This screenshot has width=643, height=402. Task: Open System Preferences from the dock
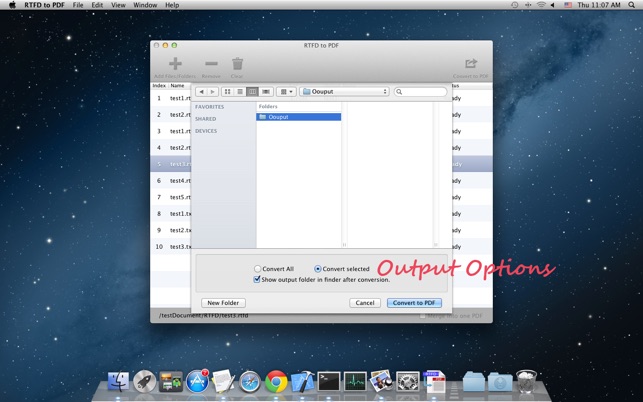[408, 382]
